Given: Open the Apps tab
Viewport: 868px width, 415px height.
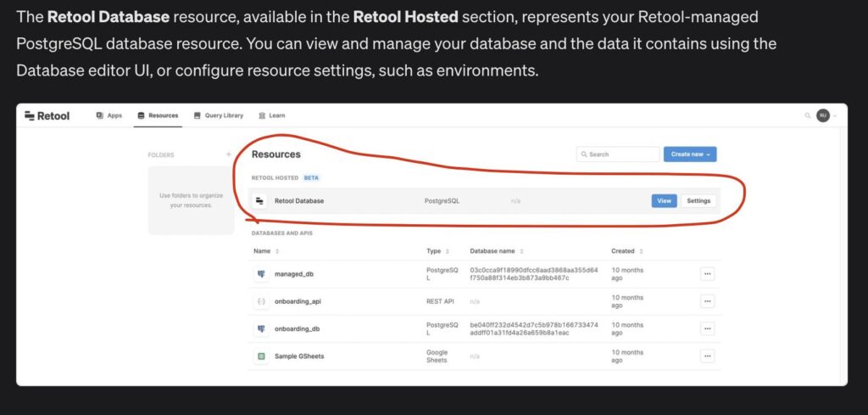Looking at the screenshot, I should pyautogui.click(x=109, y=115).
